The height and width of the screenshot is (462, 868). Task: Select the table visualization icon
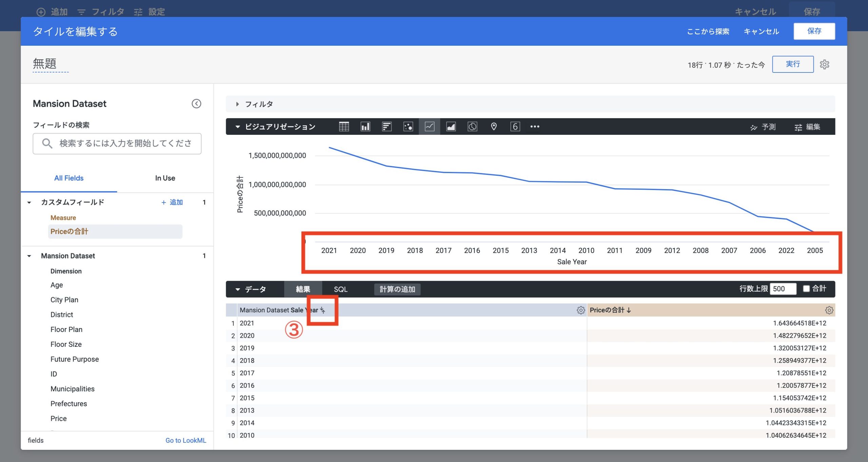point(344,127)
